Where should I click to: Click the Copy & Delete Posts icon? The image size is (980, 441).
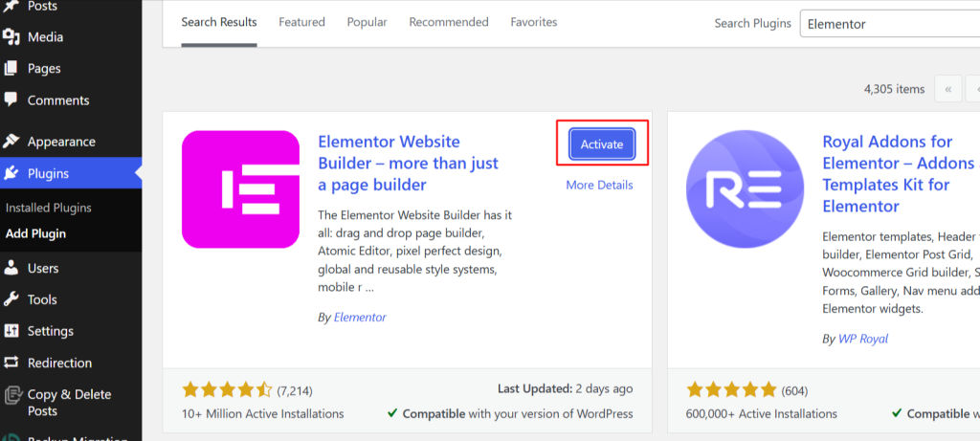pyautogui.click(x=11, y=395)
